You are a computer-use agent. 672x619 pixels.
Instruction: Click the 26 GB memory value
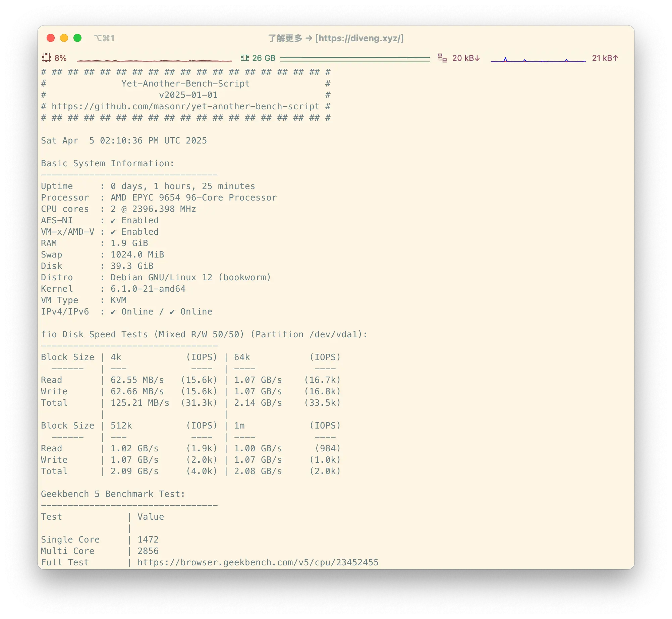(264, 58)
